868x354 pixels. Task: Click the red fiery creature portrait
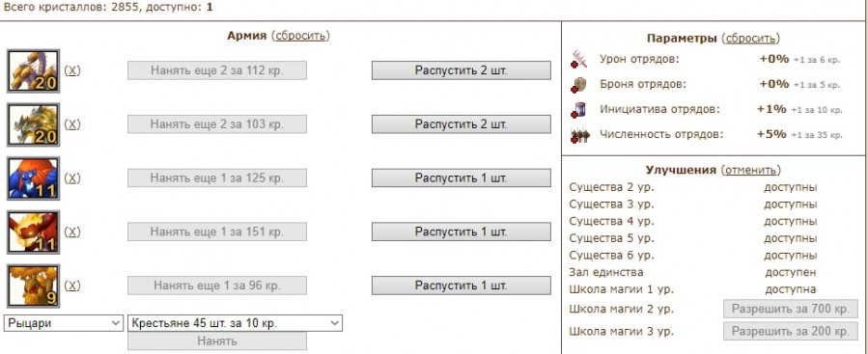point(33,231)
